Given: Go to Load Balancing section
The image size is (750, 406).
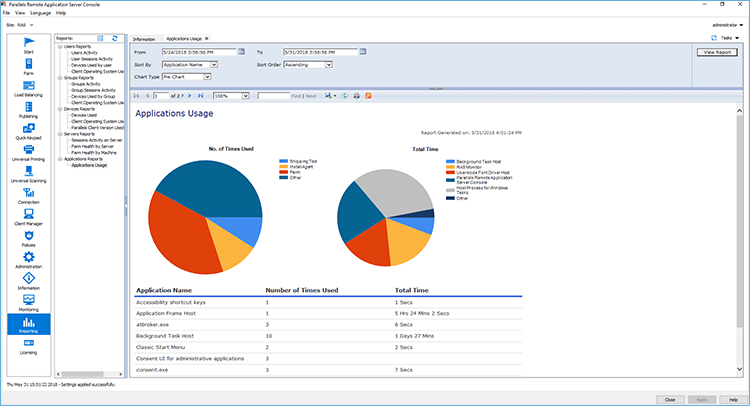Looking at the screenshot, I should 29,88.
